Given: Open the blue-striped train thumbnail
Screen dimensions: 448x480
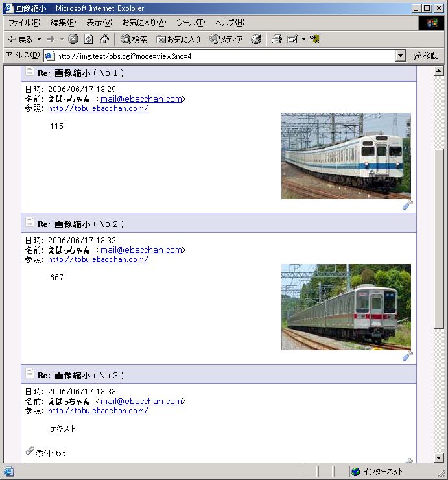Looking at the screenshot, I should pos(346,156).
